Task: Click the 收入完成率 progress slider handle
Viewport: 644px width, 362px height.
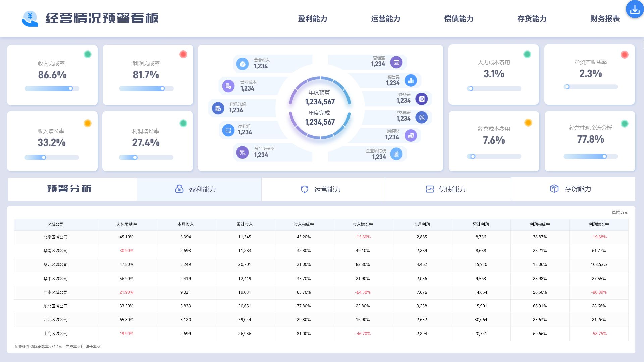Action: (71, 88)
